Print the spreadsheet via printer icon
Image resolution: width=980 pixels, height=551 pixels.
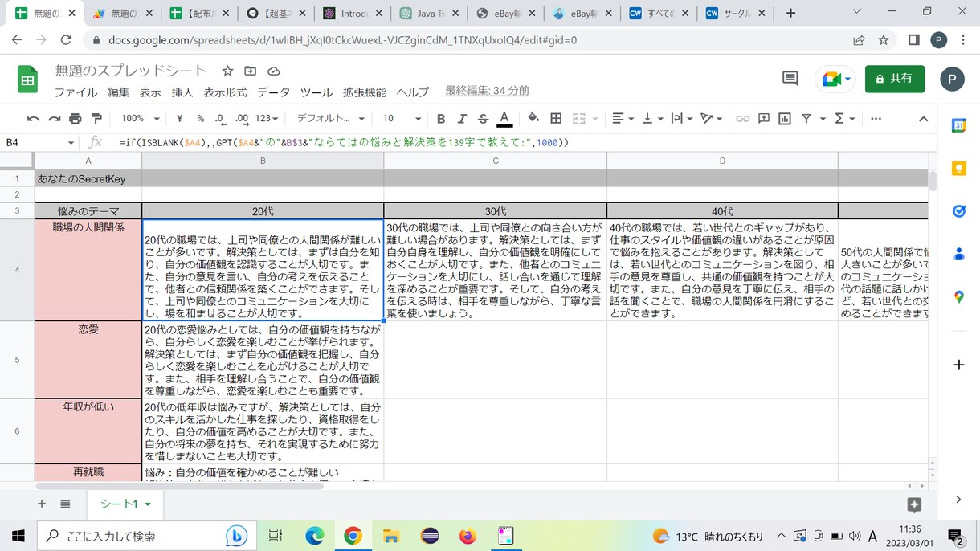coord(76,119)
